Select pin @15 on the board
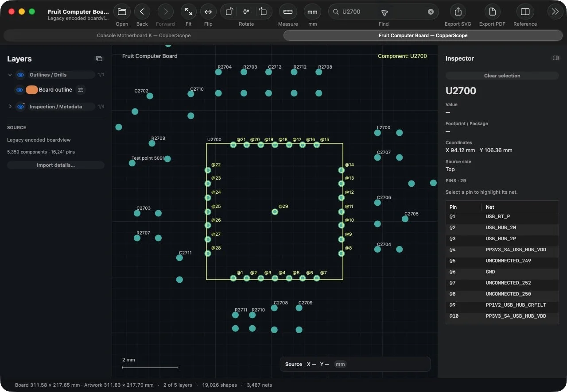 click(316, 145)
